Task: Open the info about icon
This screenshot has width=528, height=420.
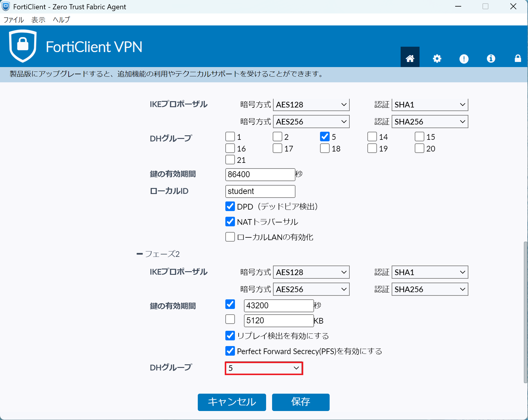Action: [491, 58]
